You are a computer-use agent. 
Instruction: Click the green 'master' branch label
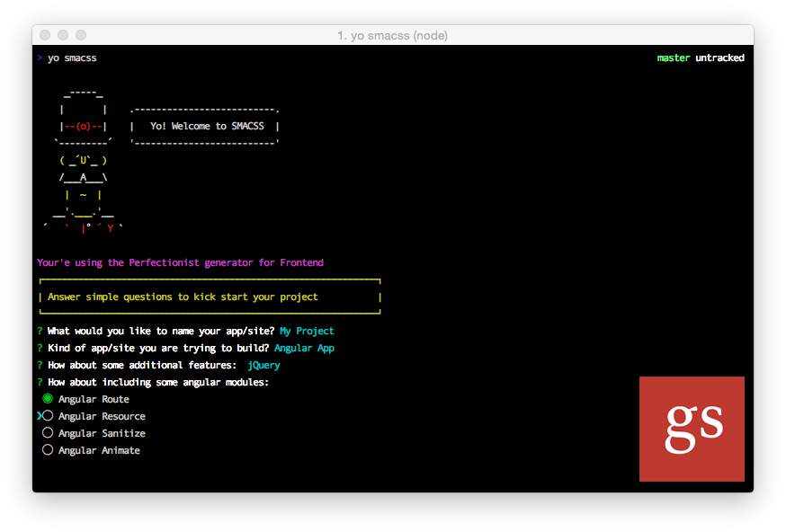(674, 58)
